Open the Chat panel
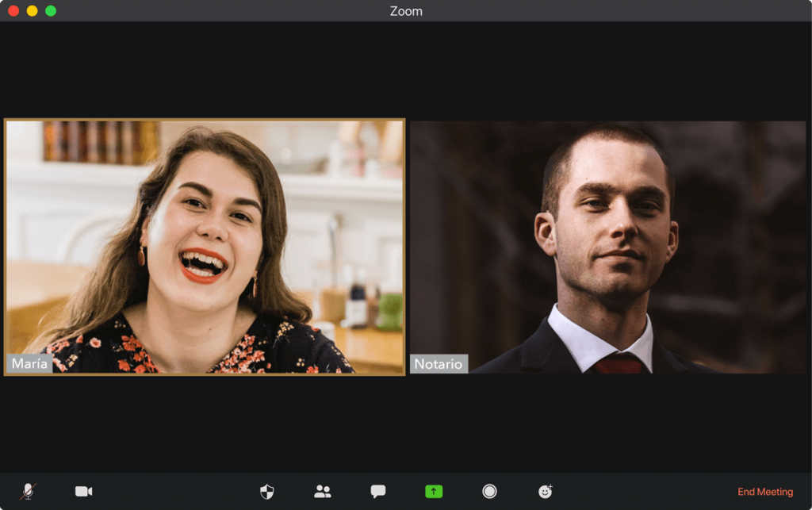Image resolution: width=812 pixels, height=510 pixels. point(378,491)
